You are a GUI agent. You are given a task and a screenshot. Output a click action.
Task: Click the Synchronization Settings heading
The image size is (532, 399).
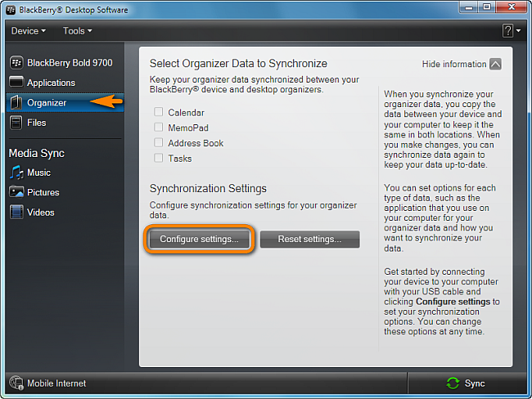coord(208,188)
